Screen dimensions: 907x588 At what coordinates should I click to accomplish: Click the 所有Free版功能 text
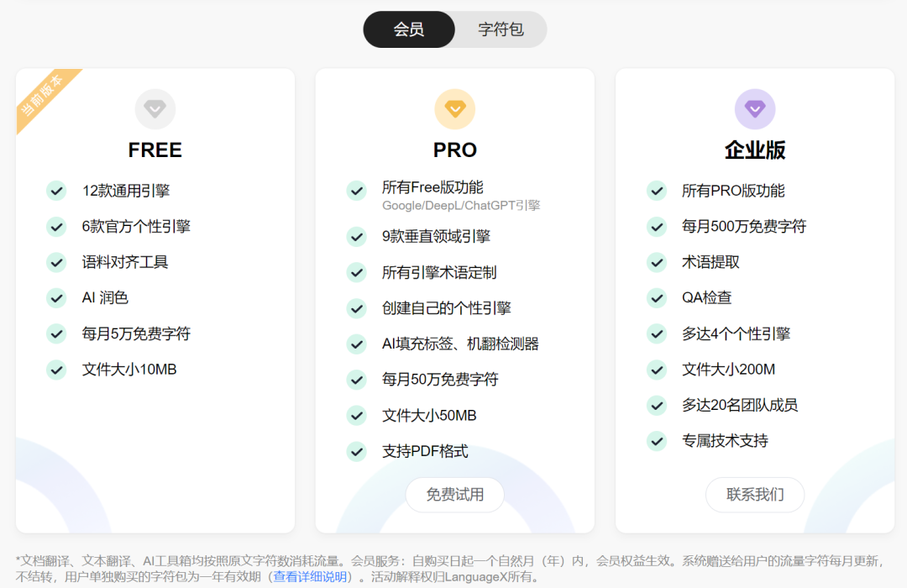433,187
